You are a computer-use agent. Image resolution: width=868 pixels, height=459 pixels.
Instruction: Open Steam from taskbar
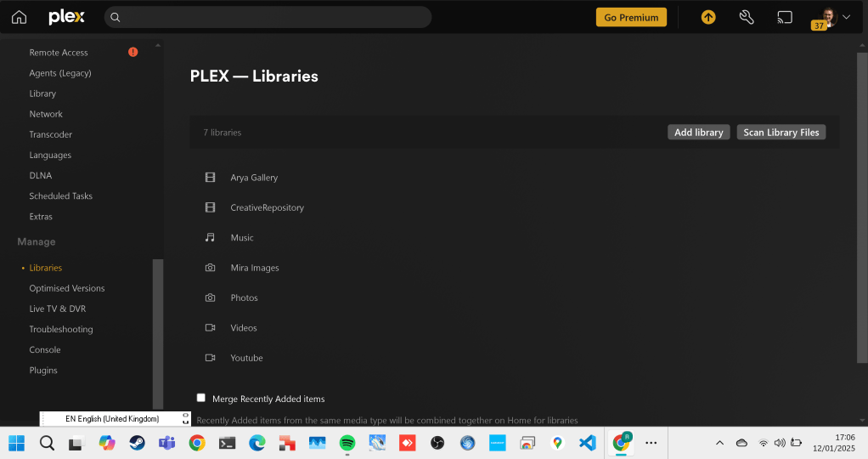click(137, 443)
